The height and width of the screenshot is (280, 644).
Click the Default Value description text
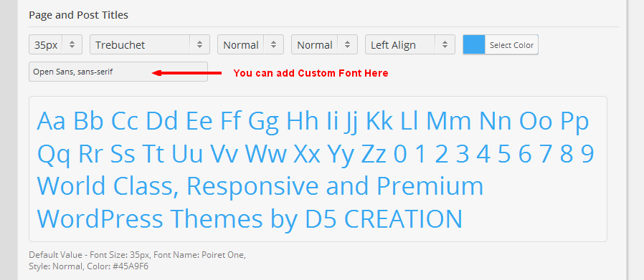point(137,261)
